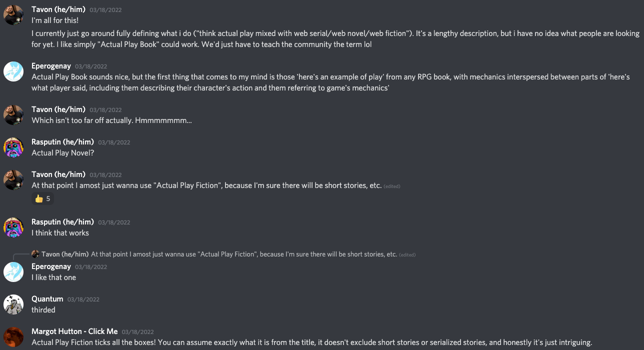Click Rasputin's colorful avatar beside 'Actual Play Novel?'
Screen dimensions: 644x350
pyautogui.click(x=13, y=147)
